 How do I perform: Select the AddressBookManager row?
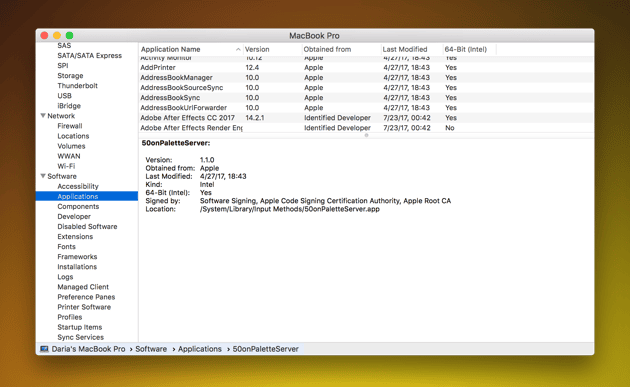(366, 78)
